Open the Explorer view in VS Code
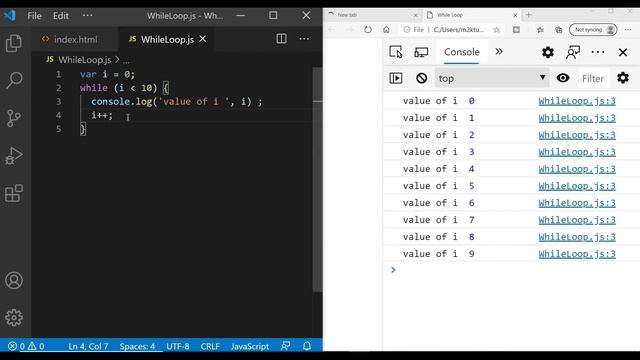Viewport: 640px width, 360px height. (14, 43)
